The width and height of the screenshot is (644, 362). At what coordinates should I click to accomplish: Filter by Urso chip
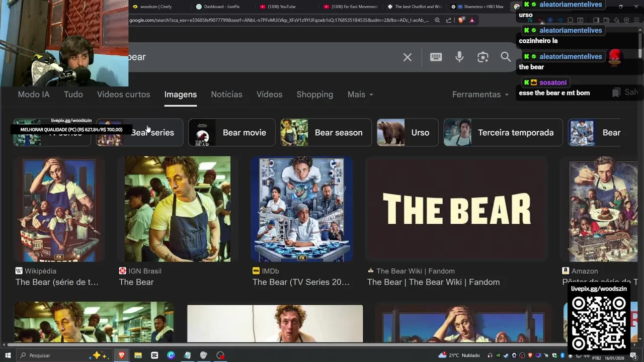pyautogui.click(x=408, y=133)
